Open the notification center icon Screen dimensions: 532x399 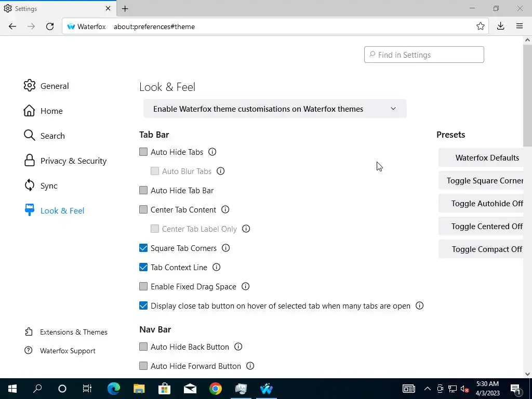coord(515,389)
